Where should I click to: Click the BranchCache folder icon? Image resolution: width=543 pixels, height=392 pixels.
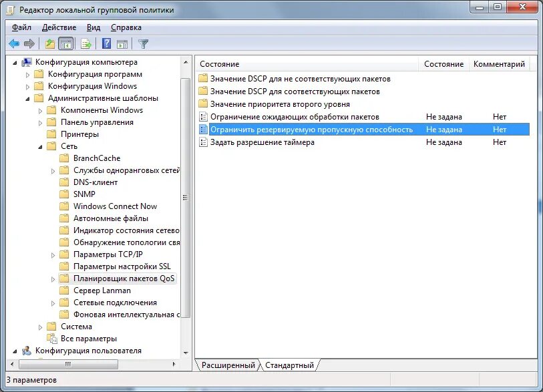click(64, 158)
